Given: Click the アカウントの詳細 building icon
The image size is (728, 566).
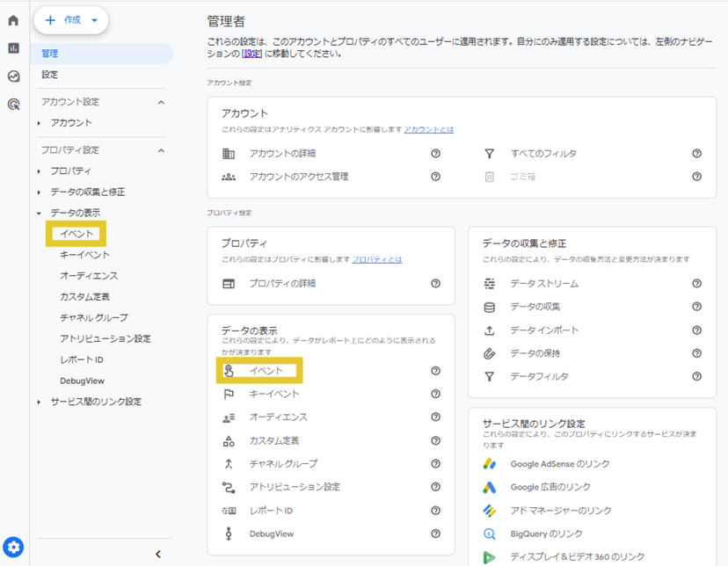Looking at the screenshot, I should 229,154.
